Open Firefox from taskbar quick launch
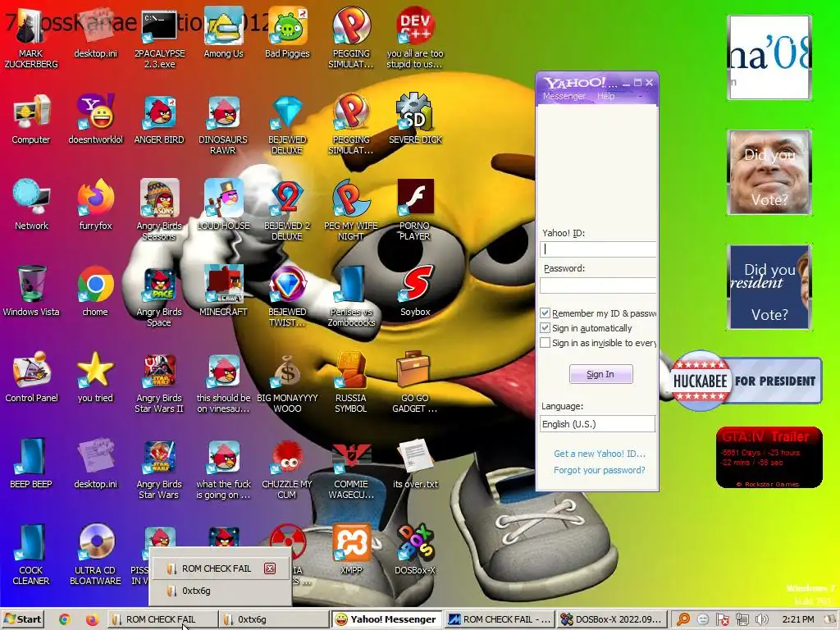The width and height of the screenshot is (840, 630). click(x=92, y=619)
